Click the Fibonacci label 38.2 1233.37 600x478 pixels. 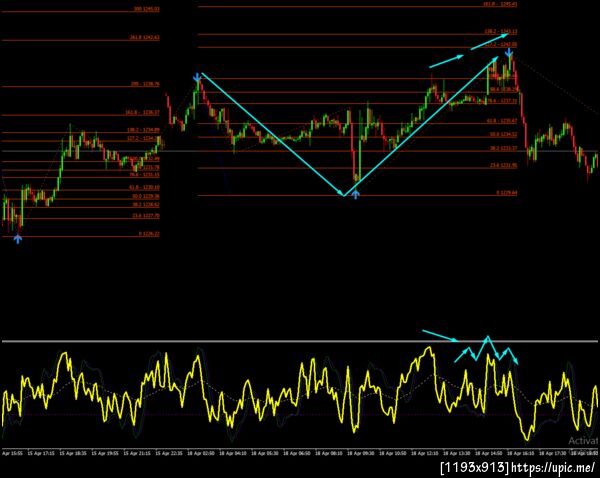point(503,148)
